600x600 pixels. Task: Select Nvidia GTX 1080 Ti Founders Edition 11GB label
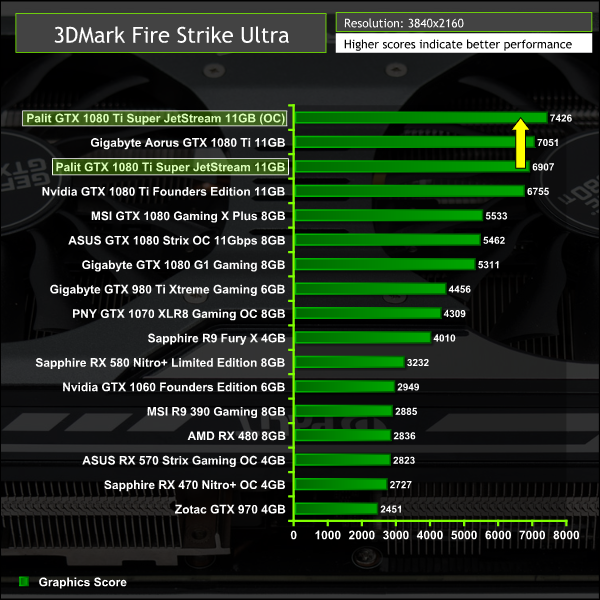(163, 191)
